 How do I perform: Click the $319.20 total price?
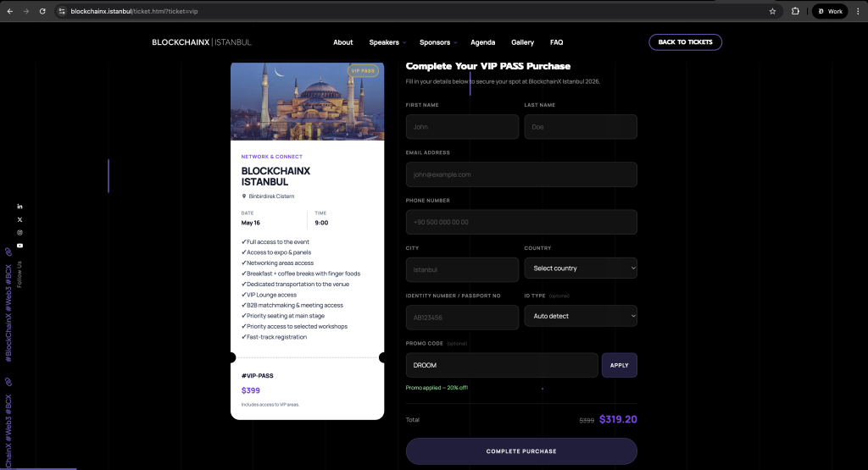(x=618, y=419)
